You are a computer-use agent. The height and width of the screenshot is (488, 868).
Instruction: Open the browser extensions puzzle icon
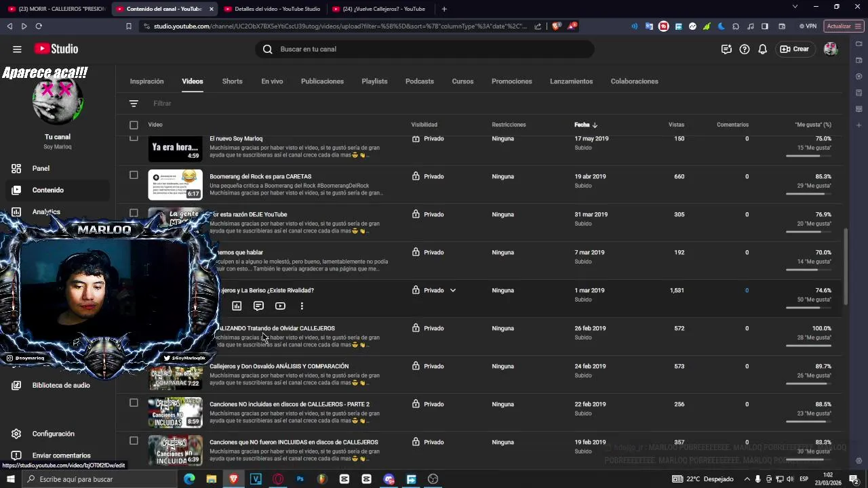[736, 26]
